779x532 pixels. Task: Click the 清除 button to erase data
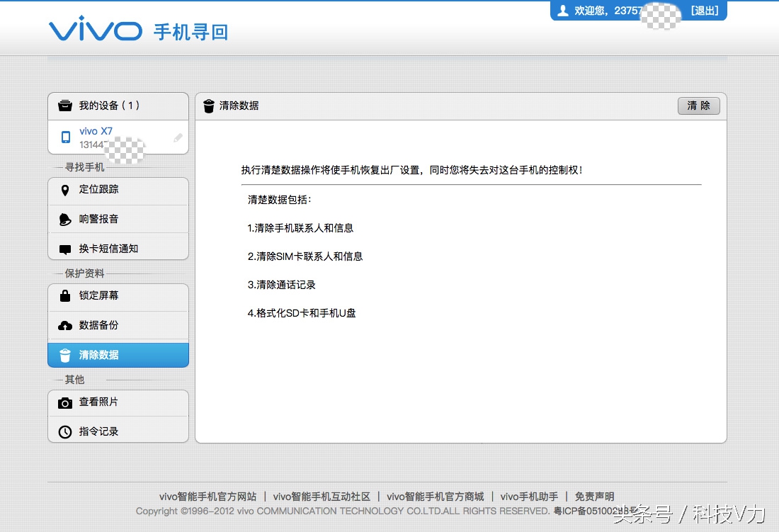click(698, 106)
